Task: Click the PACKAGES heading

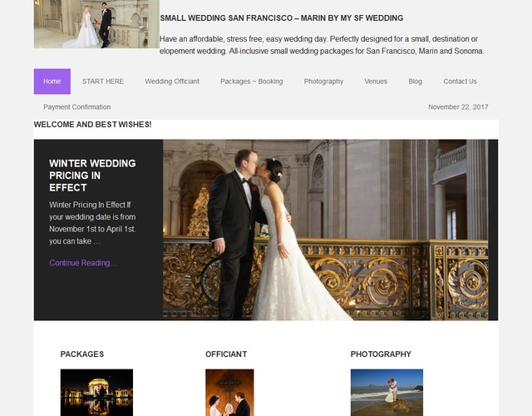Action: tap(82, 354)
